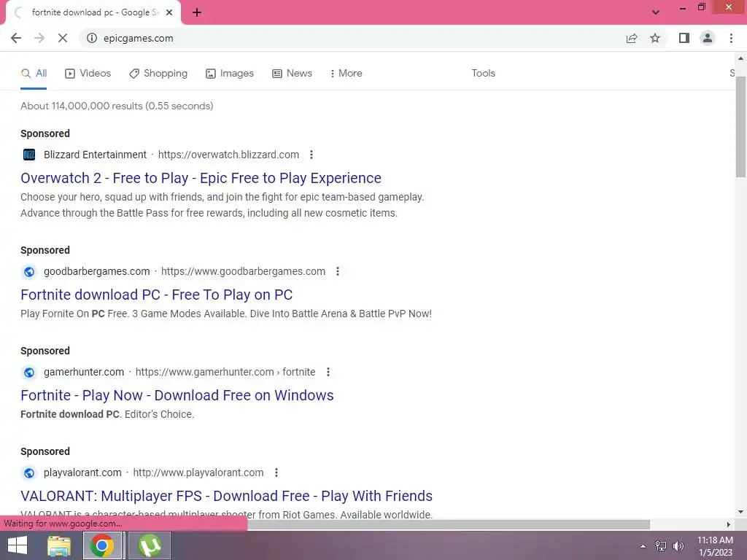Open Fortnite Play Now Download Free link

(x=177, y=395)
